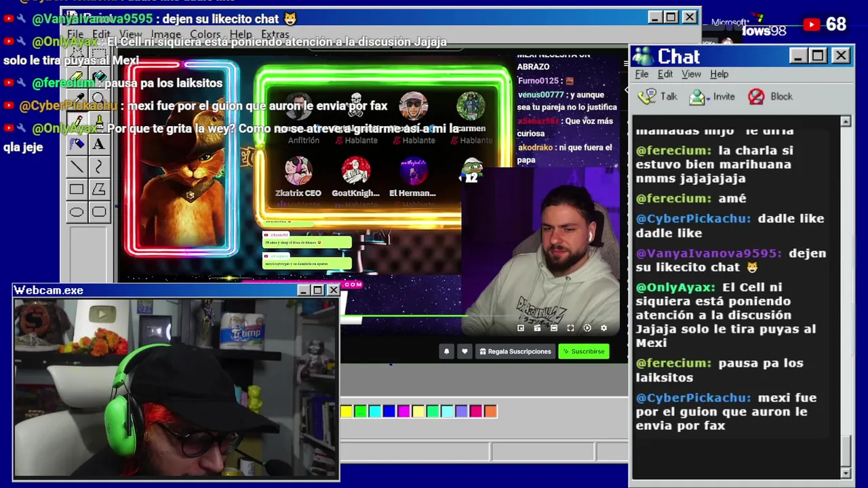
Task: Toggle notifications bell under the stream
Action: (x=446, y=351)
